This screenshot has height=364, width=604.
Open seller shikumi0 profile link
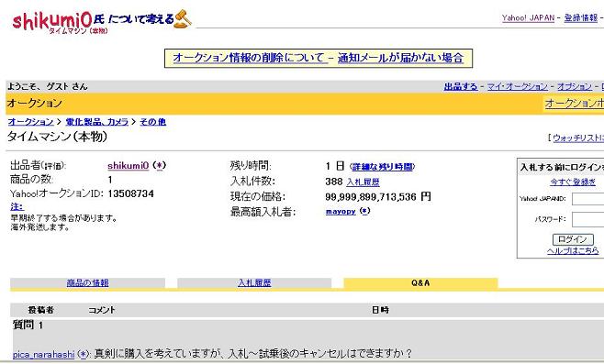128,166
